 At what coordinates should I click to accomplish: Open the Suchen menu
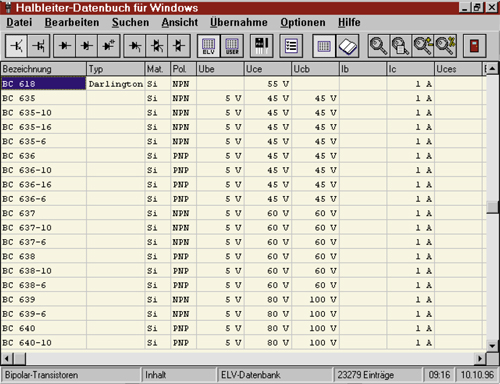pyautogui.click(x=130, y=22)
